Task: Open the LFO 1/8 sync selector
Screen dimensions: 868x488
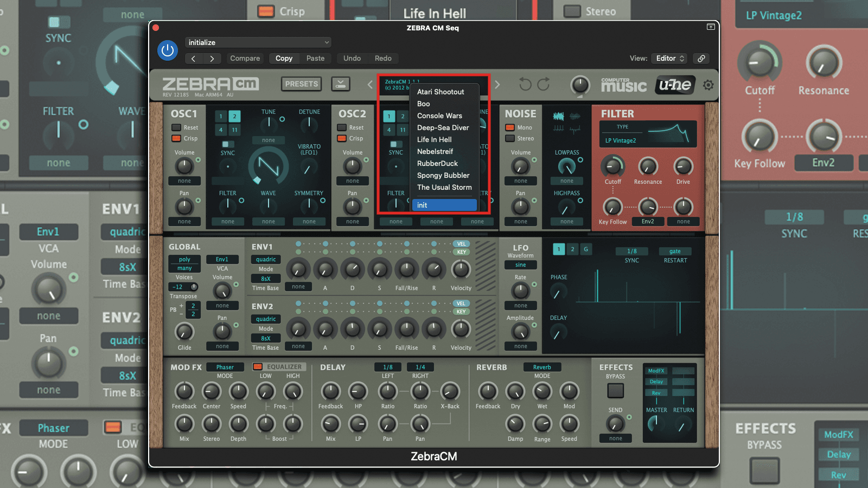Action: tap(632, 251)
